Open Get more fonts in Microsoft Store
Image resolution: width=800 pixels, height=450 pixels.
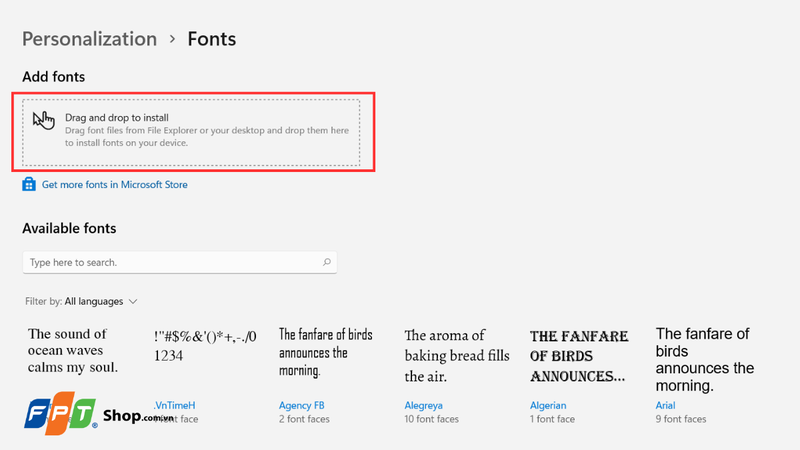click(x=114, y=185)
